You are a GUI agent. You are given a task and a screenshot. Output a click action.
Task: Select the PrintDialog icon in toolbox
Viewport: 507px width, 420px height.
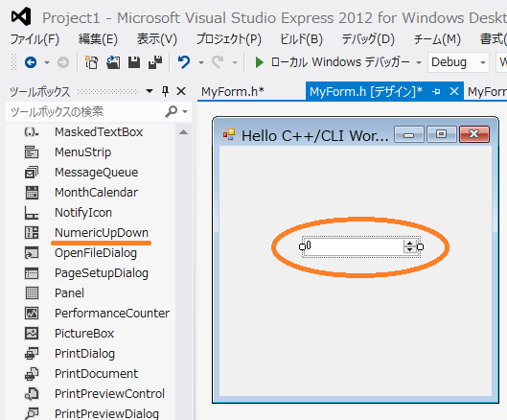coord(32,353)
